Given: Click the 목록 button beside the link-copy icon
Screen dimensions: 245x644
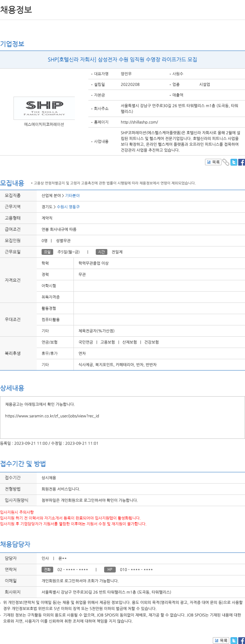Looking at the screenshot, I should (x=213, y=162).
